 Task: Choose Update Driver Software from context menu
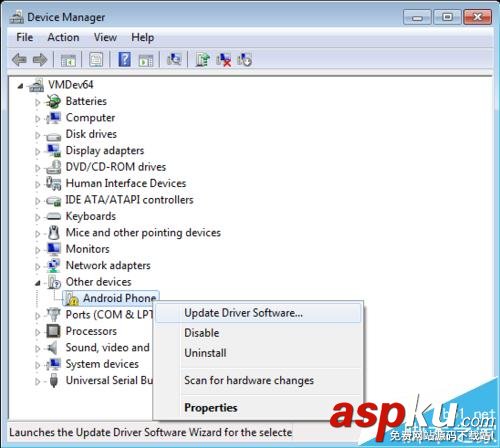258,313
